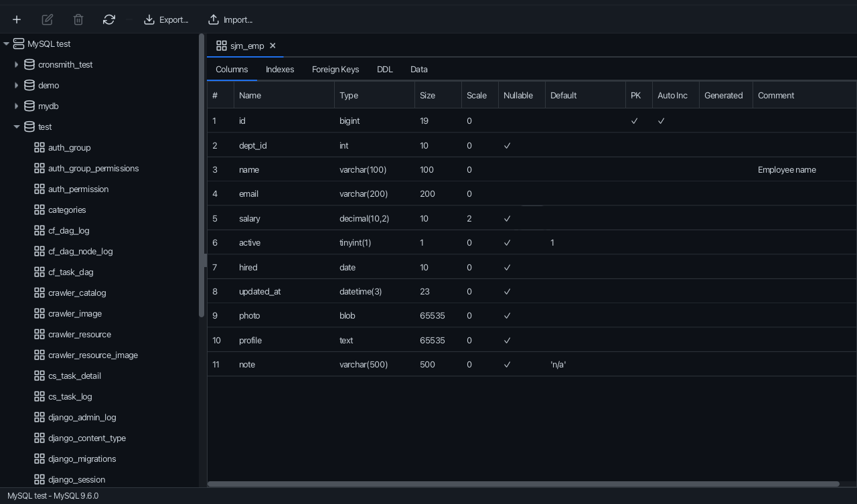
Task: Click the cf_dag_log table icon
Action: coord(40,231)
